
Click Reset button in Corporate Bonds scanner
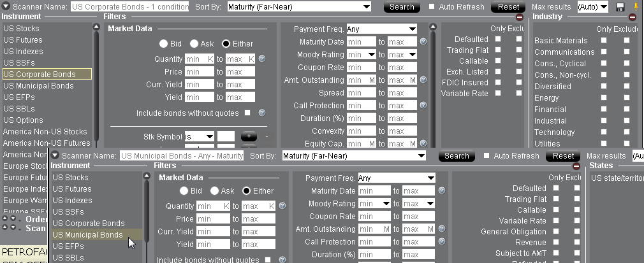tap(508, 7)
